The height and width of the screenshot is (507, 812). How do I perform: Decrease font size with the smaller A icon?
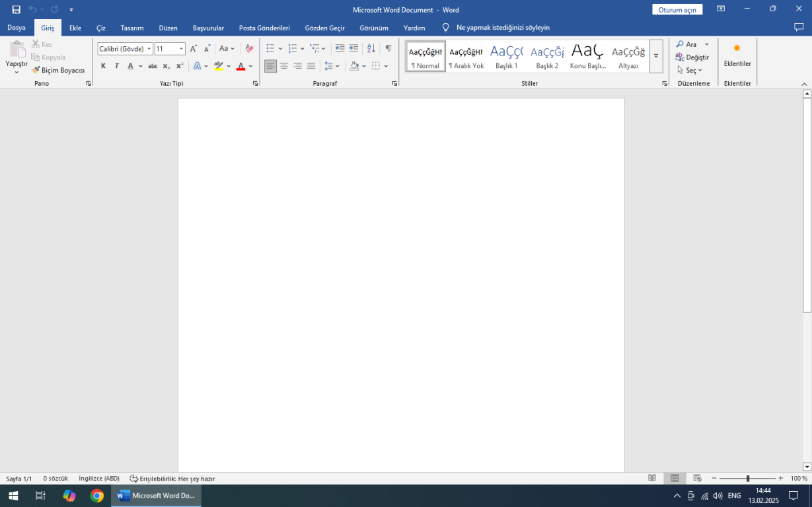click(x=207, y=48)
